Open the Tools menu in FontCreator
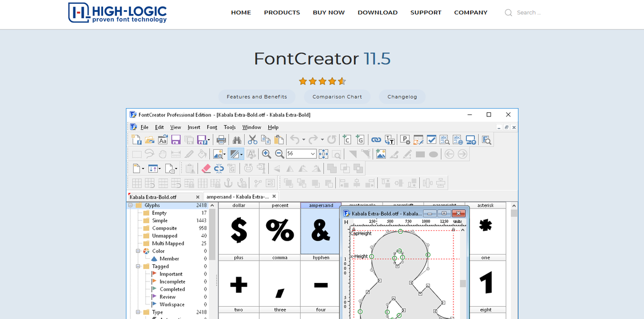This screenshot has width=644, height=319. [x=230, y=127]
